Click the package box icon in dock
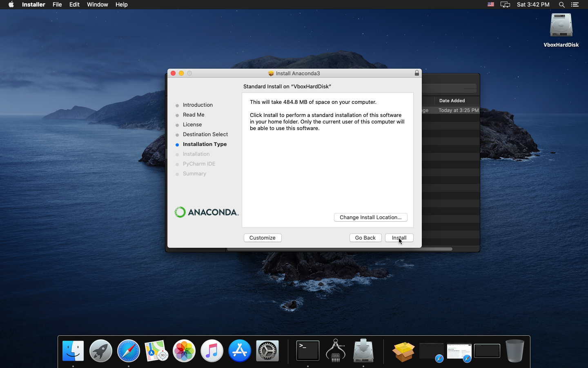 point(403,351)
